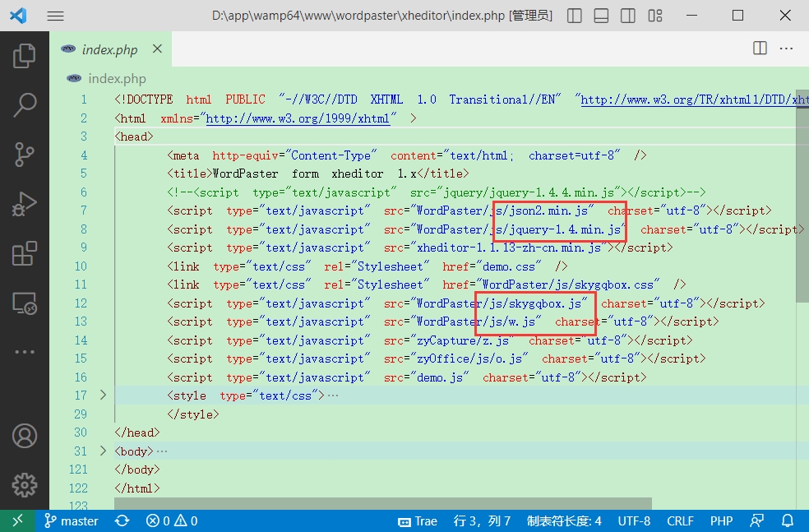This screenshot has height=532, width=809.
Task: Open the Search view
Action: (25, 104)
